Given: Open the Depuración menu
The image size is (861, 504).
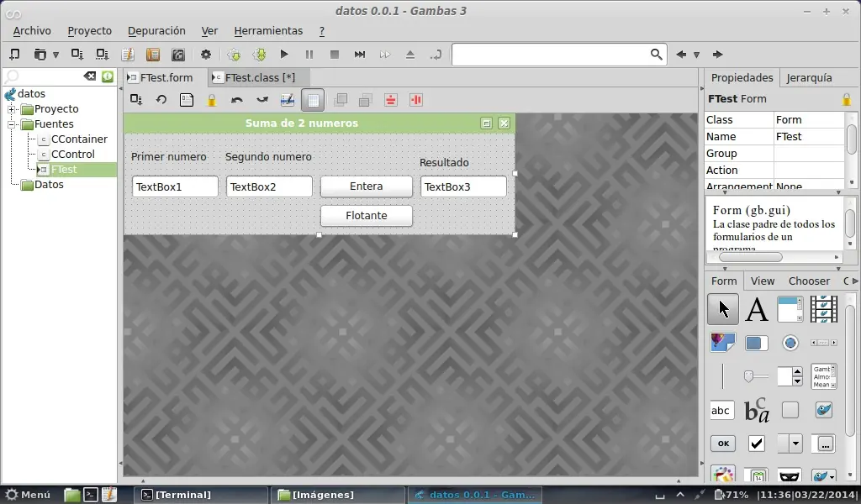Looking at the screenshot, I should click(x=156, y=31).
